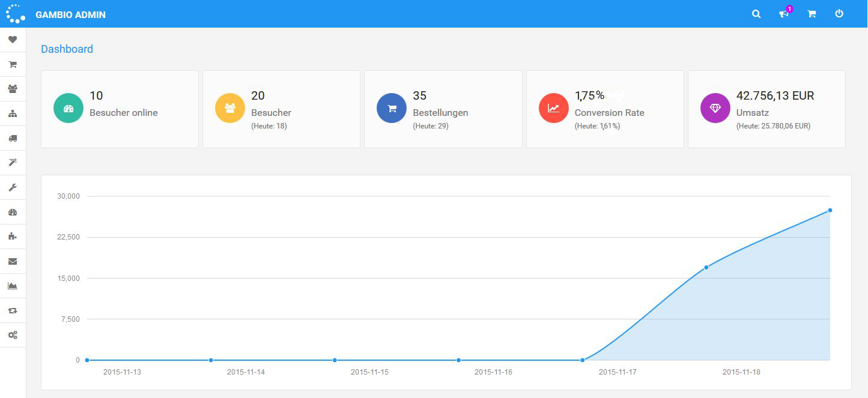Open notifications via the megaphone icon
The width and height of the screenshot is (868, 398).
pyautogui.click(x=783, y=13)
